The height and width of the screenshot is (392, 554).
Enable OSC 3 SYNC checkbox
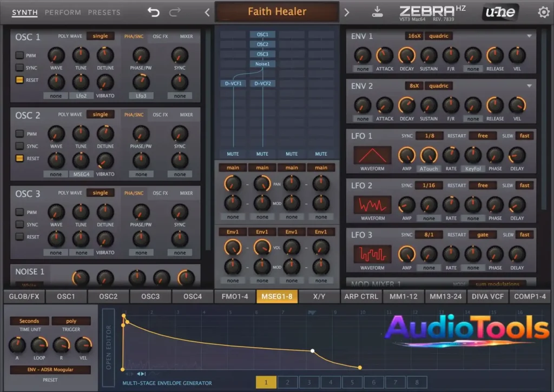point(19,224)
